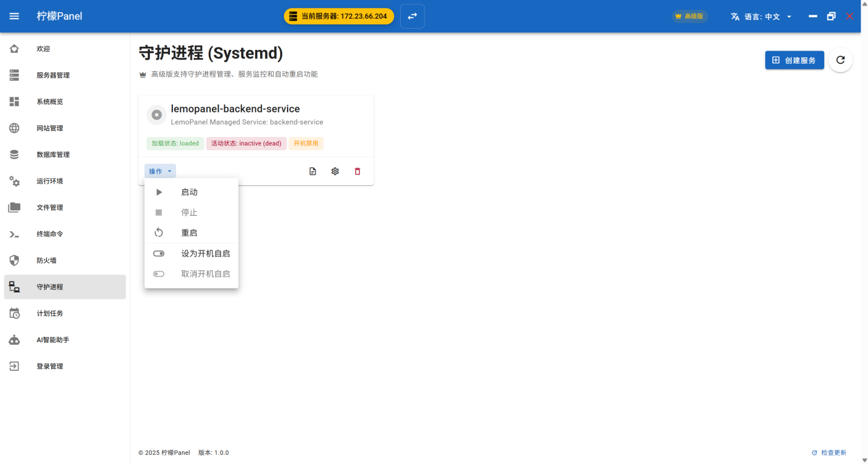Open service settings gear icon
Screen dimensions: 868x464
click(335, 172)
